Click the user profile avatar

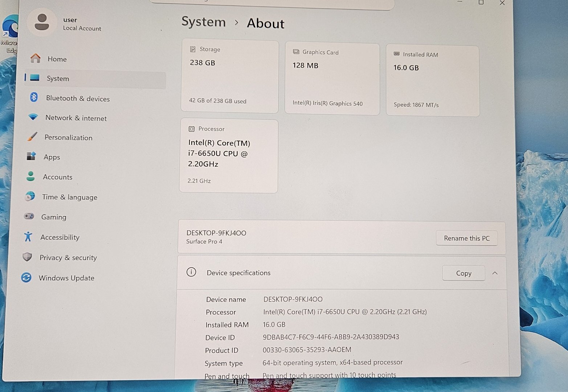pyautogui.click(x=42, y=23)
